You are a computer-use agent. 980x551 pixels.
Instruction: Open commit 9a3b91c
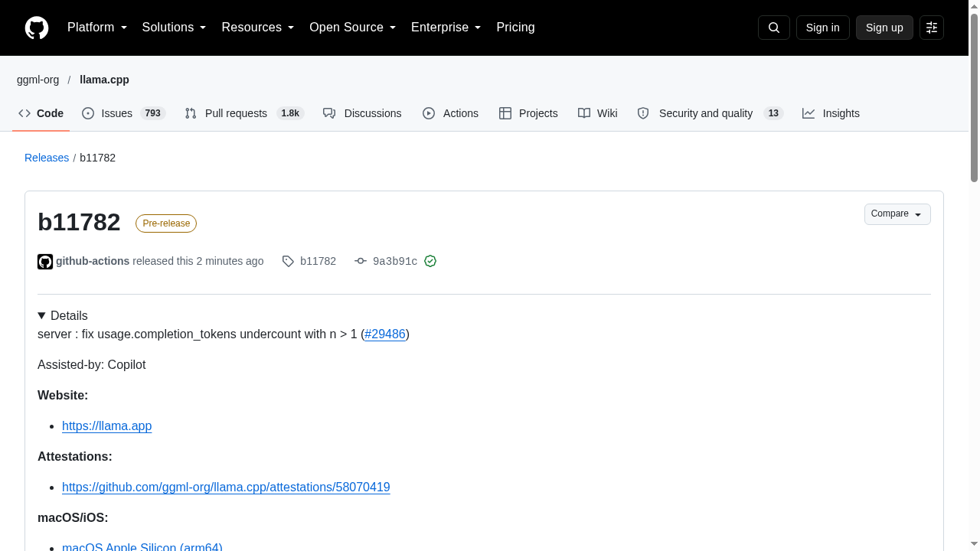coord(395,262)
